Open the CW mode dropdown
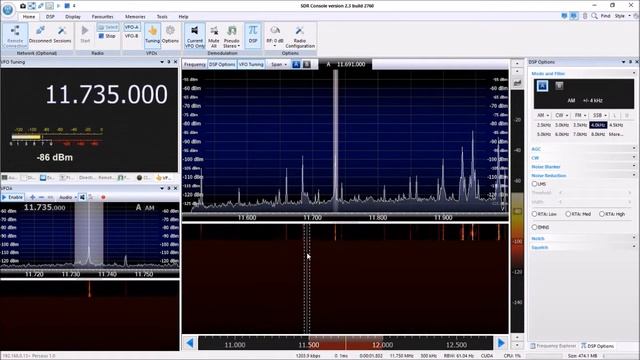The height and width of the screenshot is (360, 640). 561,116
